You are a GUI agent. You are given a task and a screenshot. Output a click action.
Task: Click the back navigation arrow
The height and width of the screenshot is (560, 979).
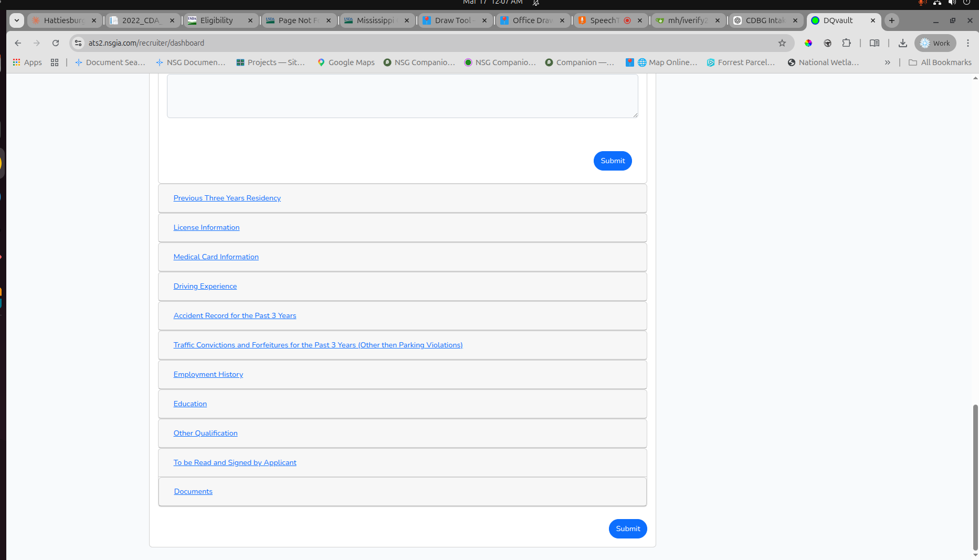(x=18, y=43)
